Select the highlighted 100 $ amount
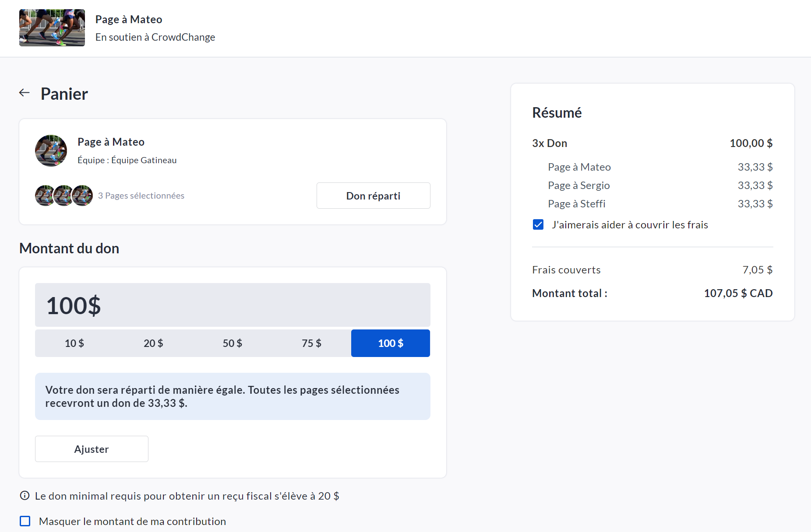 tap(390, 343)
